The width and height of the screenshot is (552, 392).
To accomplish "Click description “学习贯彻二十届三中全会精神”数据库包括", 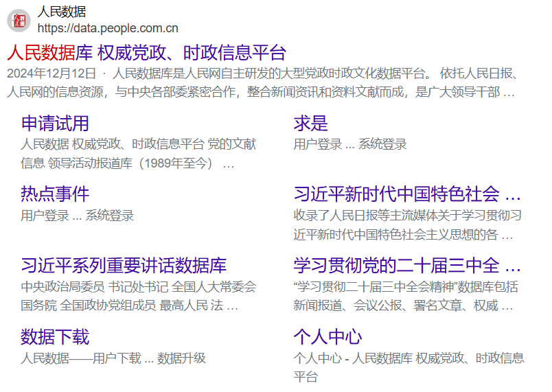I will tap(406, 287).
